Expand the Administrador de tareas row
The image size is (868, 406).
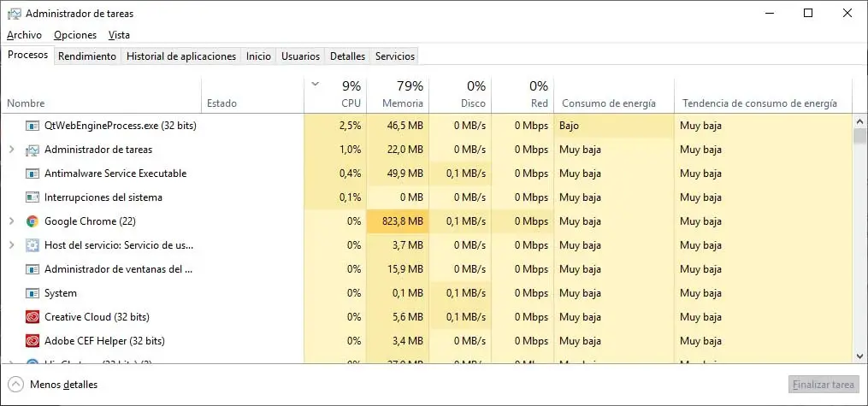(11, 150)
